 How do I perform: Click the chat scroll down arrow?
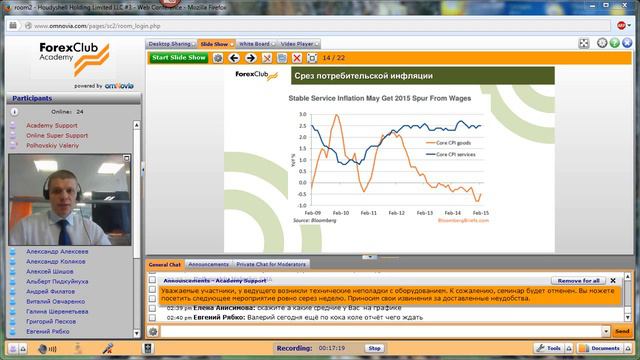pyautogui.click(x=628, y=317)
